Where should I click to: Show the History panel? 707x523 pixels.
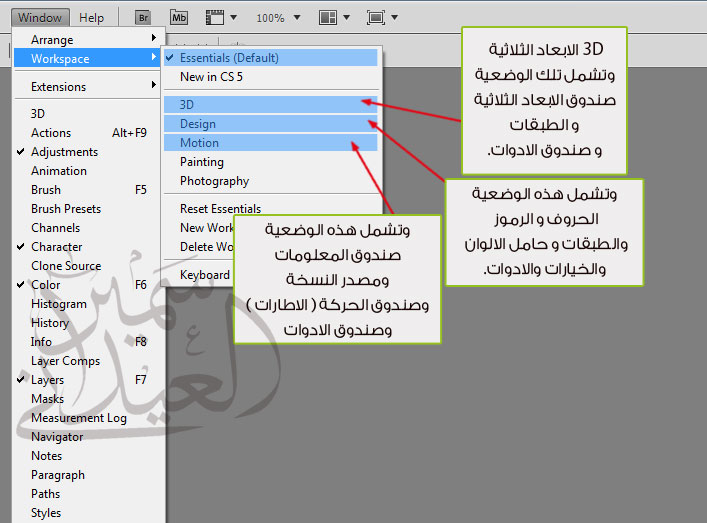[88, 323]
